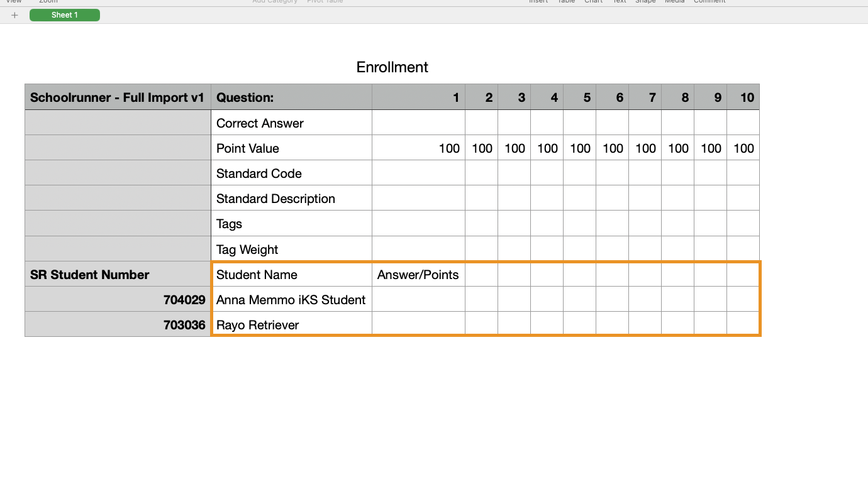Click Anna Memmo's empty answer cell for question 1
Screen dimensions: 868x494
click(x=419, y=299)
